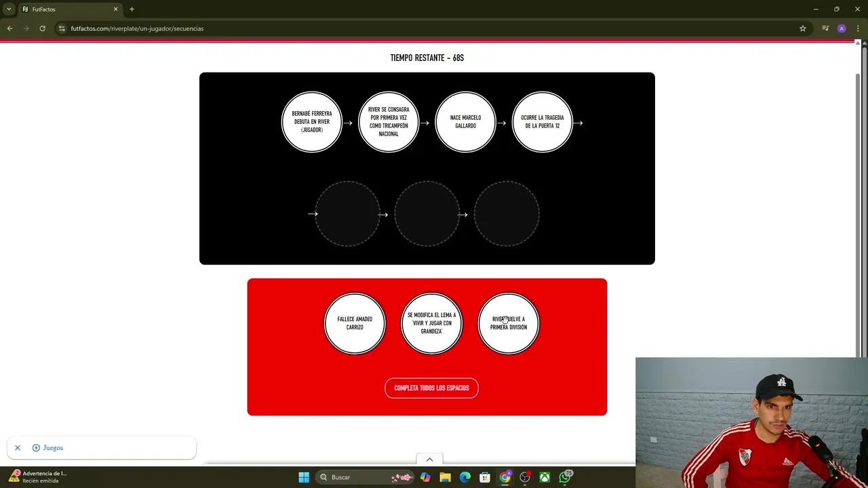This screenshot has width=868, height=488.
Task: Click the 'Bernabé Ferreyra debuta en River' circle
Action: tap(312, 122)
